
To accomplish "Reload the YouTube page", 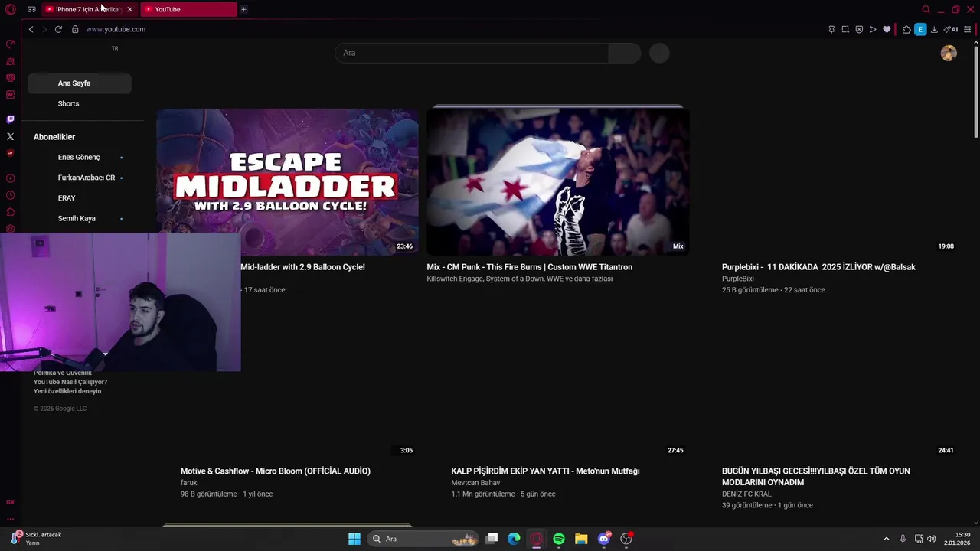I will [x=58, y=29].
